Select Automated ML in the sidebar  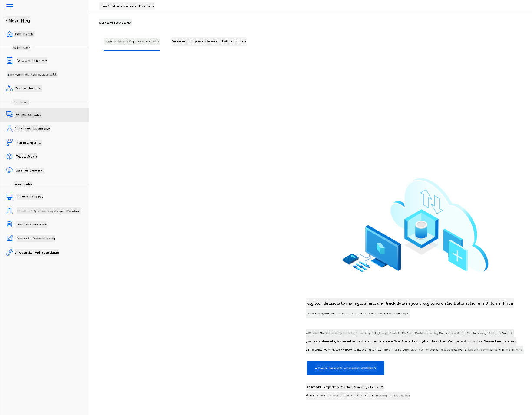coord(32,74)
